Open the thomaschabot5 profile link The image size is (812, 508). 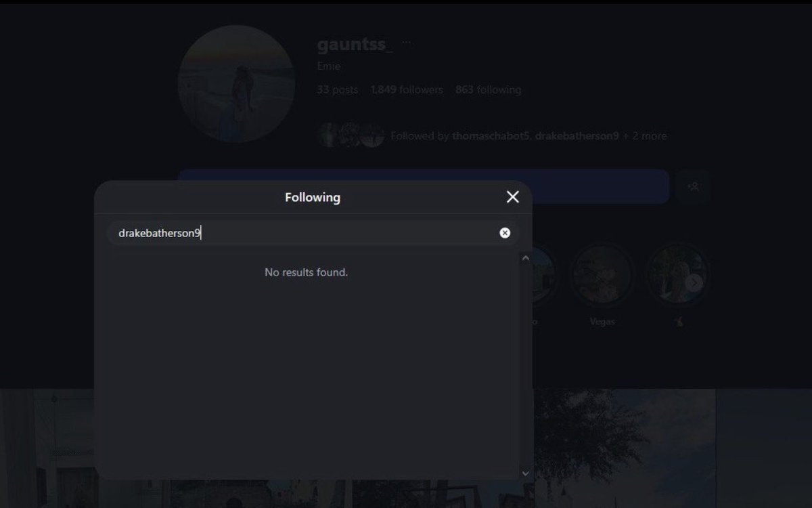pyautogui.click(x=491, y=136)
